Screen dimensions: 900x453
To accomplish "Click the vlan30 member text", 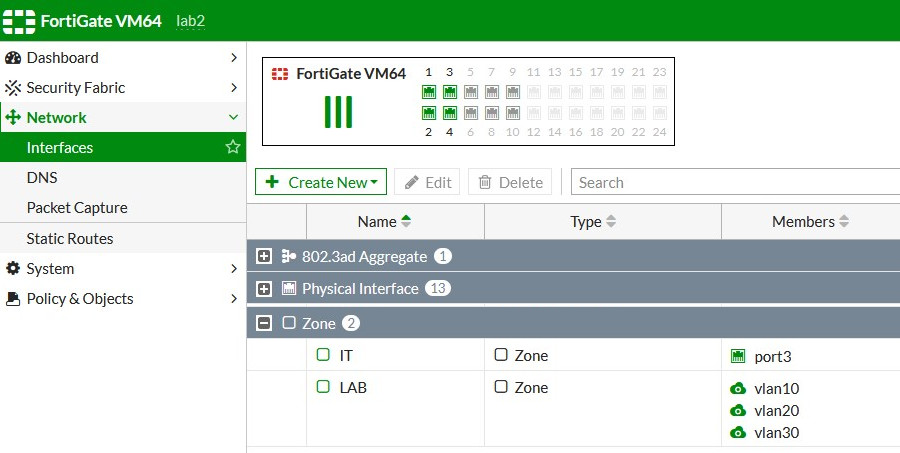I will pyautogui.click(x=777, y=432).
